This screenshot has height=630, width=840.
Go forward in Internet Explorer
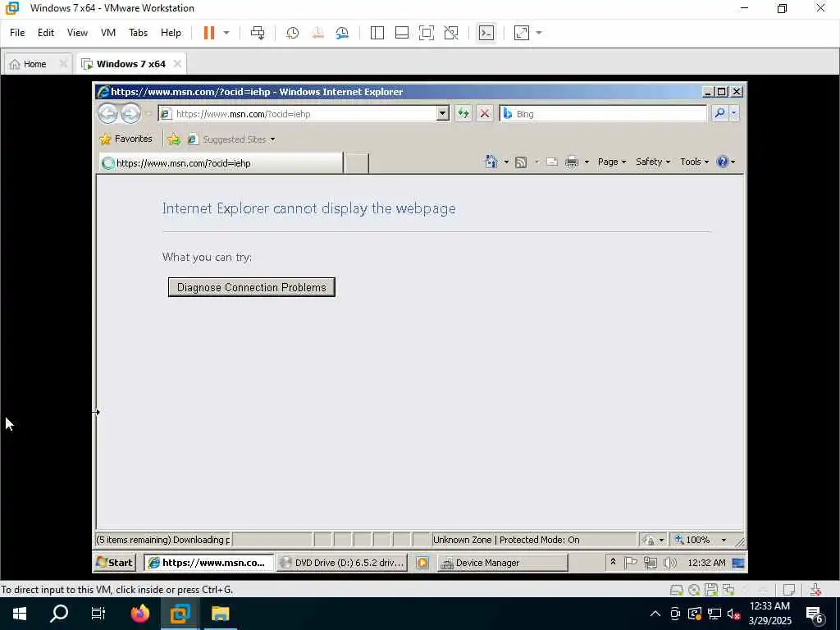coord(130,113)
